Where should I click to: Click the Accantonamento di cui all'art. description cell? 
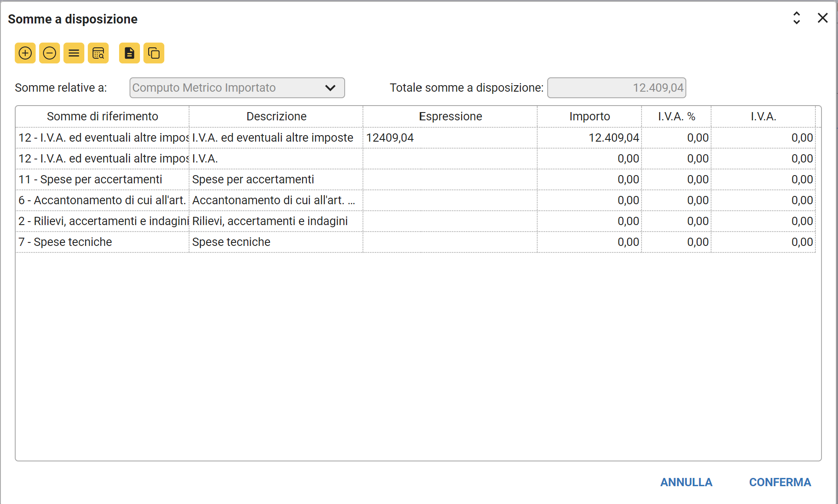pos(276,200)
